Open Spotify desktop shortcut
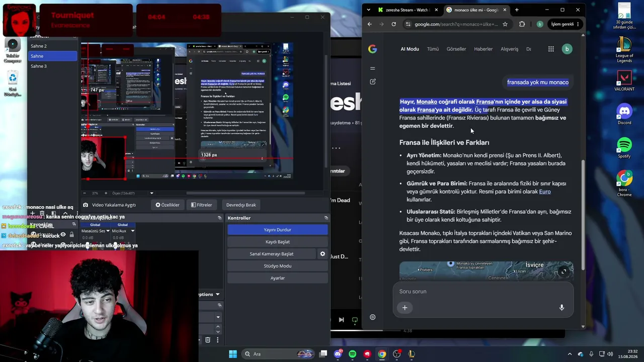Screen dimensions: 644x362 (624, 148)
